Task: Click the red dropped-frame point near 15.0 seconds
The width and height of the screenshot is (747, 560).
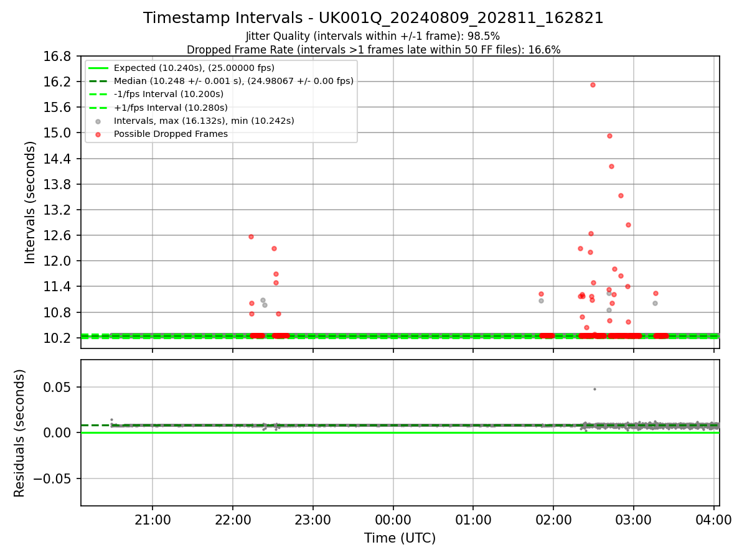Action: tap(609, 136)
